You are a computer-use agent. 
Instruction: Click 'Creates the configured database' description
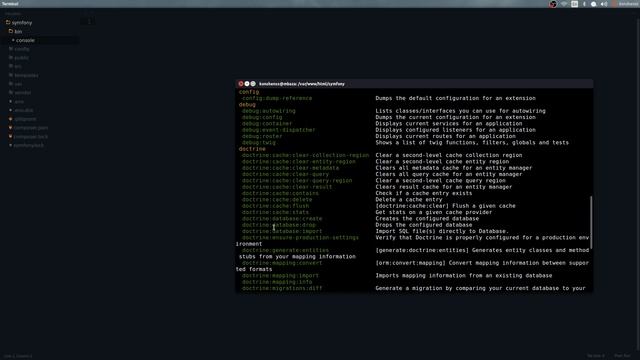(427, 219)
